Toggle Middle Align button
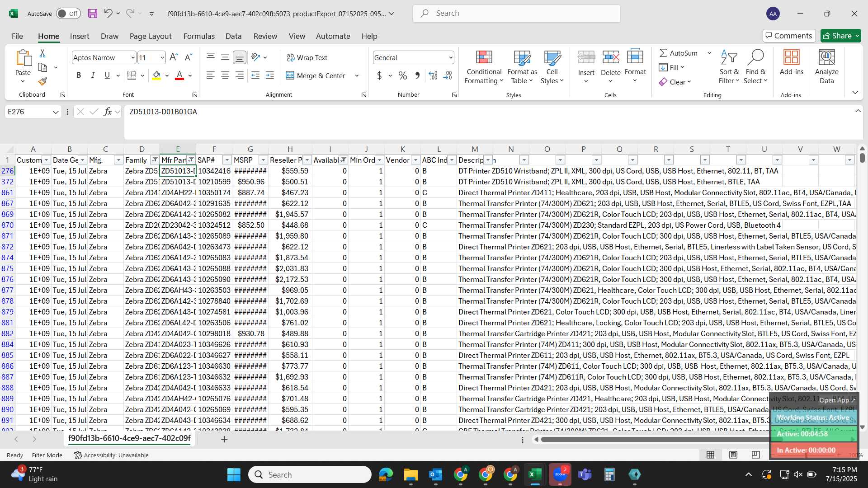Screen dimensions: 868x488 pyautogui.click(x=225, y=57)
